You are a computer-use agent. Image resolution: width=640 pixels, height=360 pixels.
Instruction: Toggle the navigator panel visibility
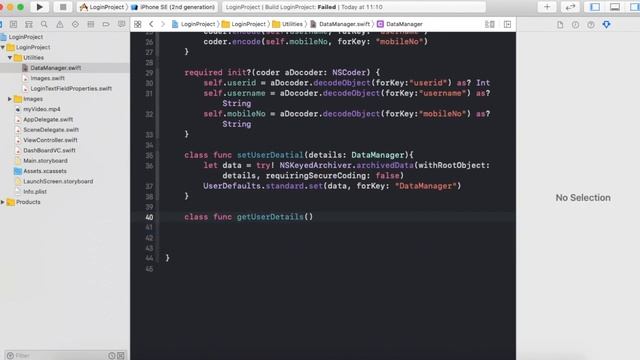coord(595,7)
